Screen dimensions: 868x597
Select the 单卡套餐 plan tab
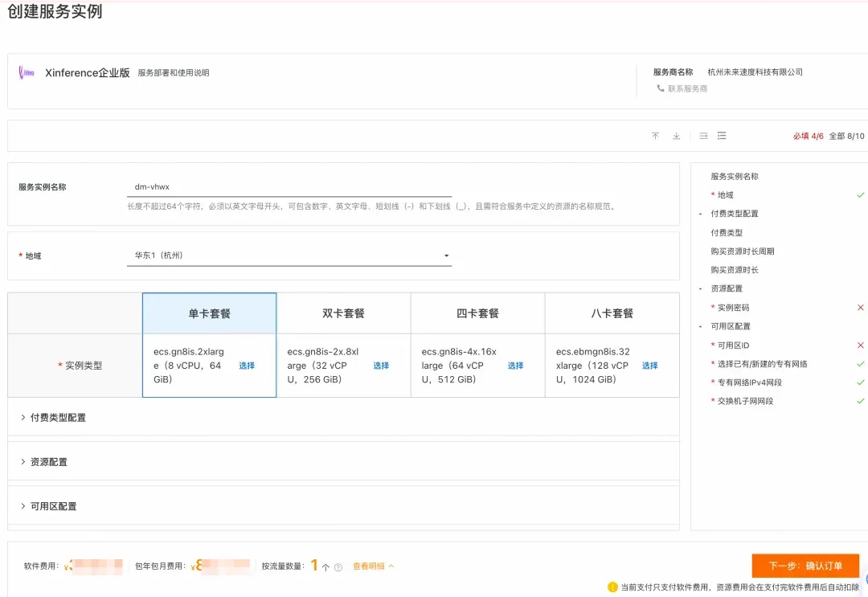[209, 313]
